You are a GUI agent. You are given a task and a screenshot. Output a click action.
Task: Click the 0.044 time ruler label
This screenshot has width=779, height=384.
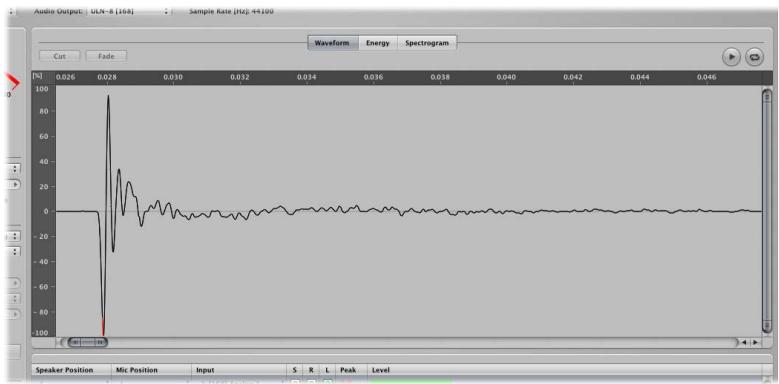pyautogui.click(x=640, y=77)
